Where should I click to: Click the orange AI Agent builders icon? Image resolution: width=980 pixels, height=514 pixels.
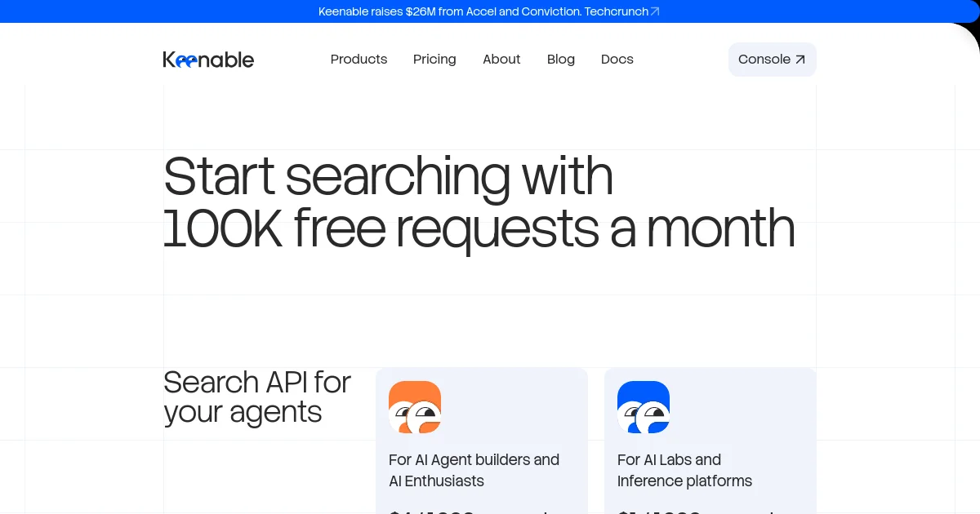click(415, 407)
